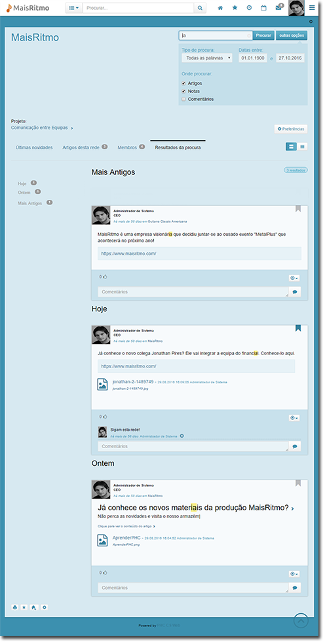Open the Todas as palavras dropdown
This screenshot has width=325, height=644.
(207, 58)
